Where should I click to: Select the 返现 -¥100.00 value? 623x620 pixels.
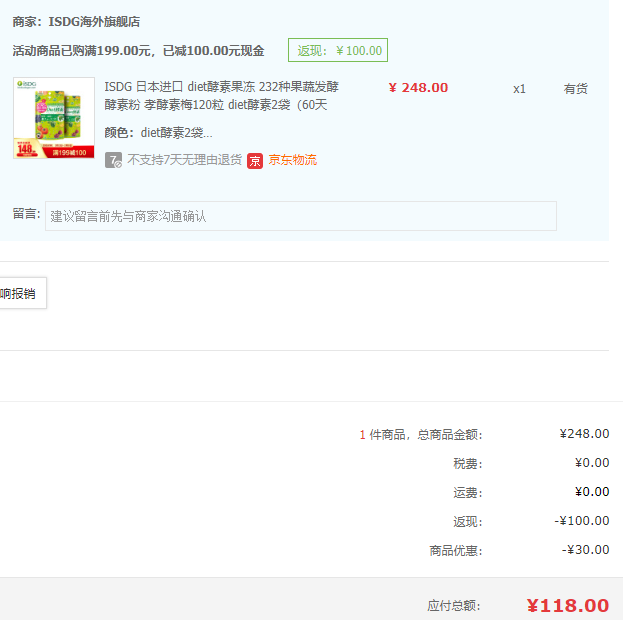coord(582,521)
